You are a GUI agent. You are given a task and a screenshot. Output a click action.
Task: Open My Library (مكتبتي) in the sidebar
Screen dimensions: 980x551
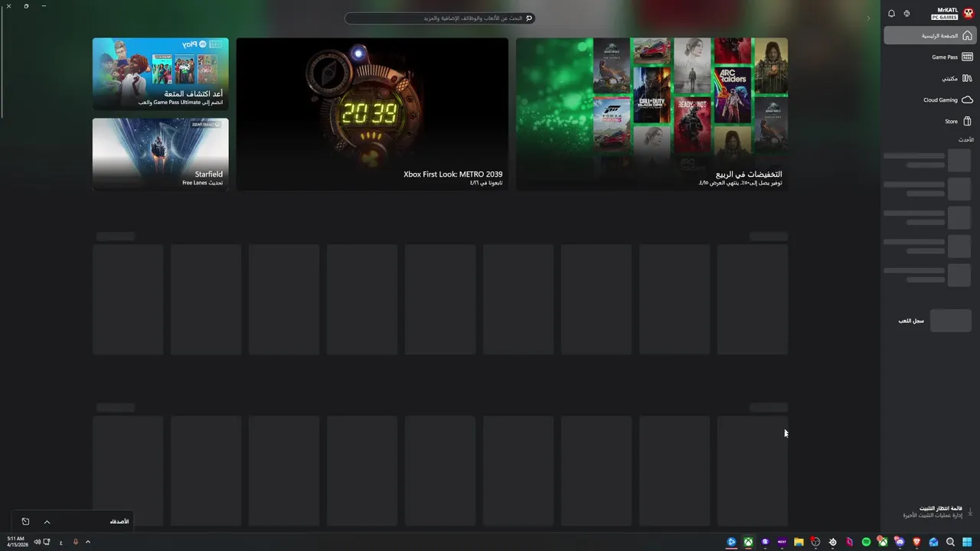point(929,78)
